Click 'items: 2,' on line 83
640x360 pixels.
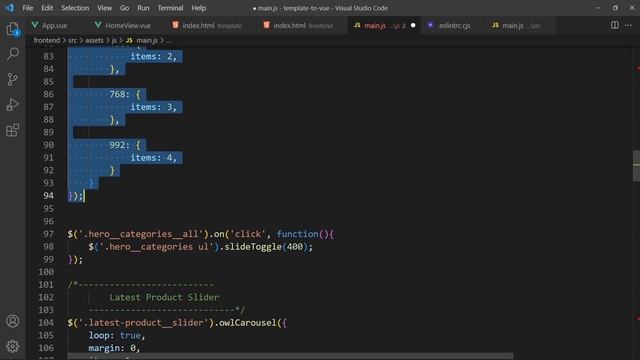pos(153,56)
